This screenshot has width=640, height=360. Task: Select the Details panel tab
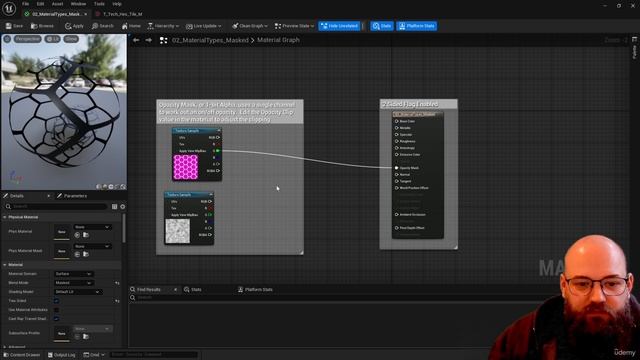pyautogui.click(x=16, y=196)
